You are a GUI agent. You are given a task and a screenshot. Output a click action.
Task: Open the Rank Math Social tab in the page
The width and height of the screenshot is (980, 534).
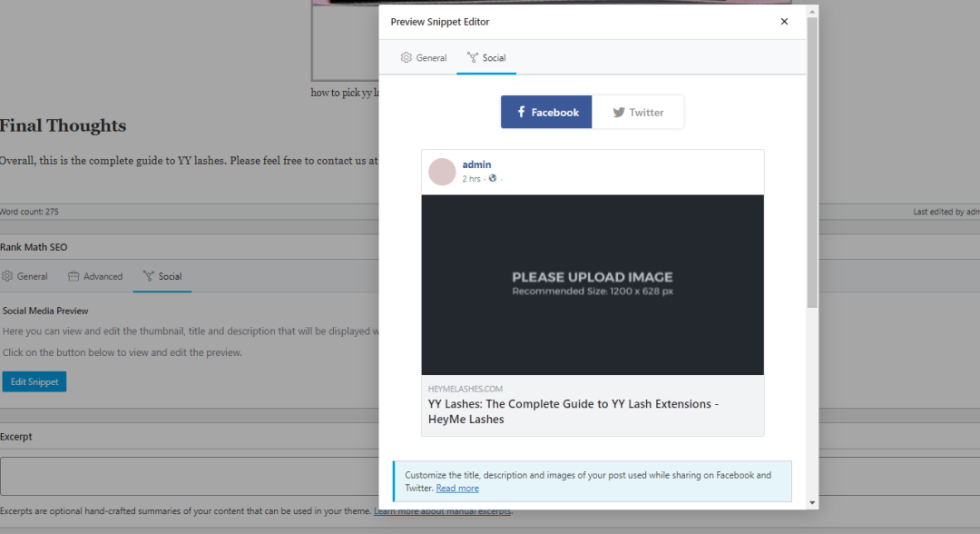click(162, 276)
